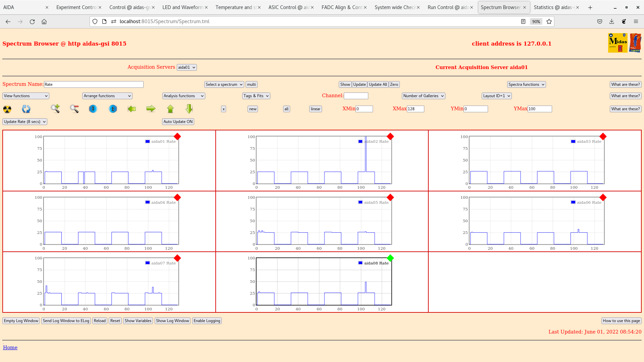Open the Acquisition Servers aida01 dropdown

pyautogui.click(x=186, y=67)
